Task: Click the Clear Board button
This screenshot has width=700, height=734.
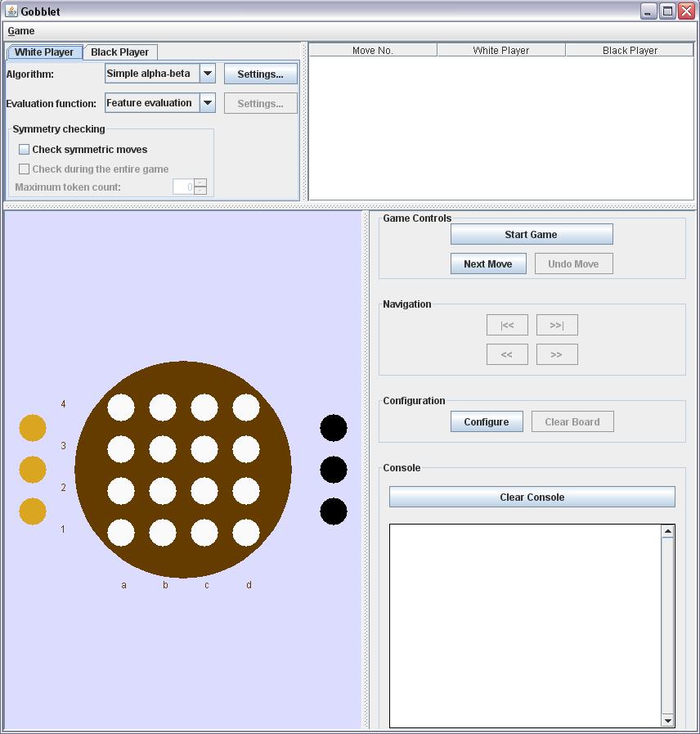Action: point(572,421)
